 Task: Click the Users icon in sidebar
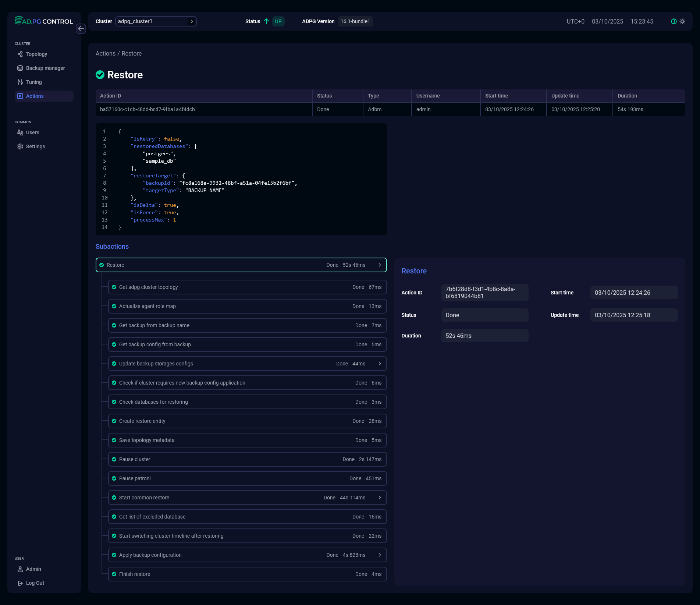tap(20, 132)
